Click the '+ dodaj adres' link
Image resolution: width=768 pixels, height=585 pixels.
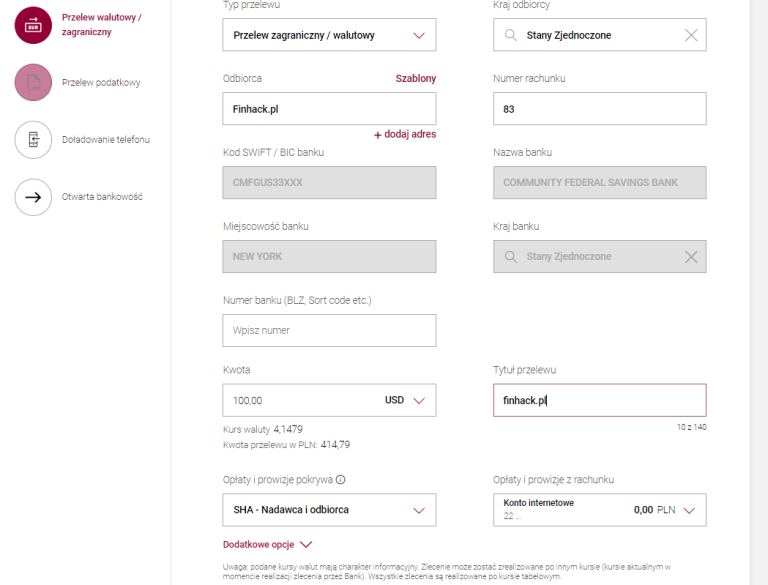[405, 134]
